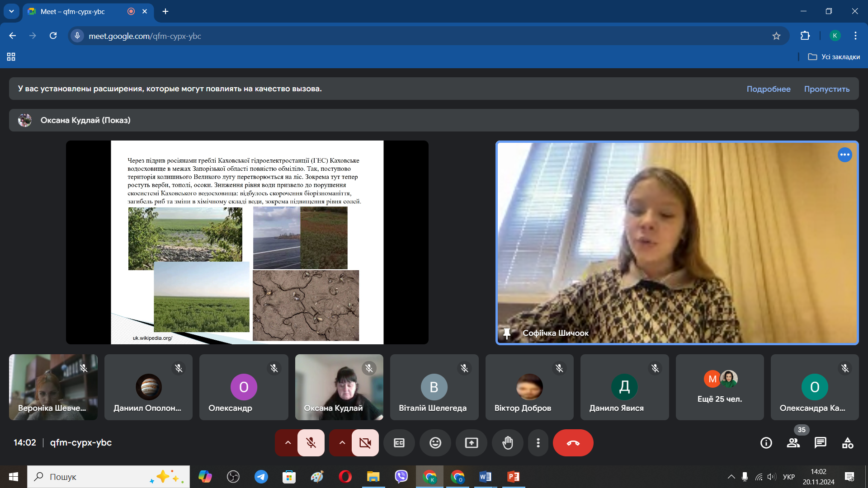Turn on the camera toggle
The height and width of the screenshot is (488, 868).
click(x=365, y=443)
